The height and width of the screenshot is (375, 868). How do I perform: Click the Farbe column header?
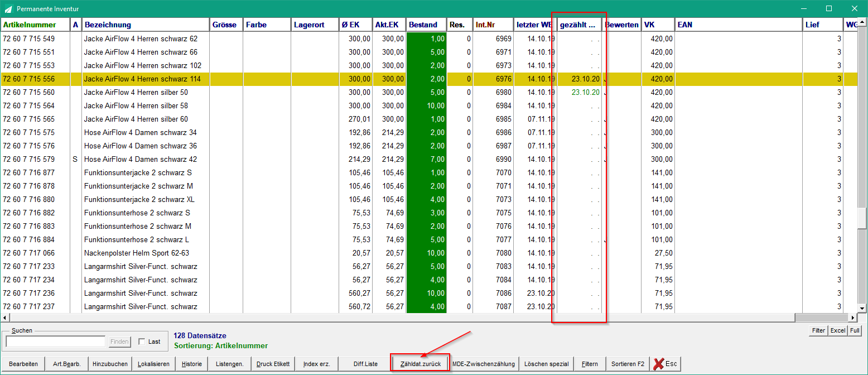pos(267,25)
